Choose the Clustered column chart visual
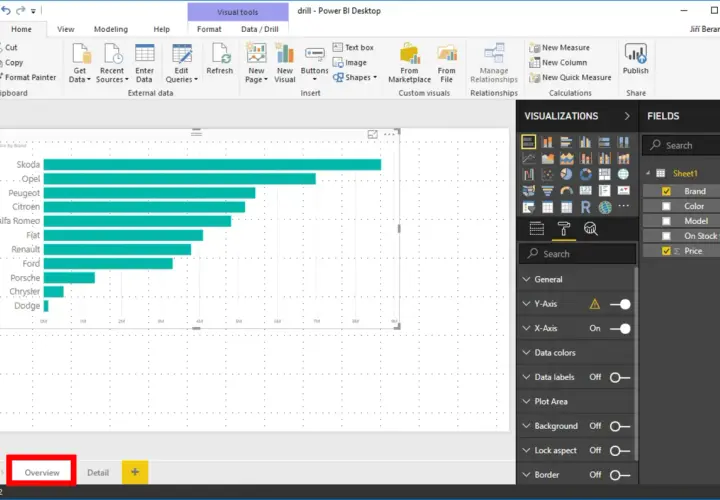Screen dimensions: 720x500 coord(585,142)
